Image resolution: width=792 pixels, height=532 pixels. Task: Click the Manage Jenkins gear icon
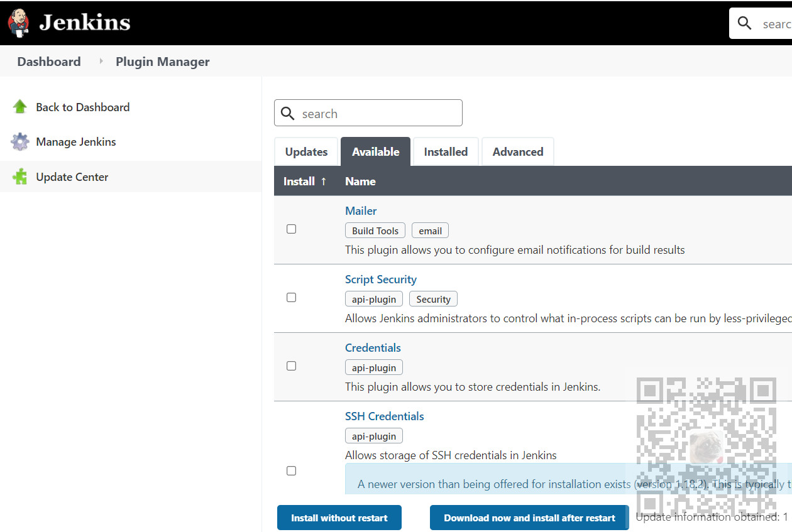click(20, 142)
